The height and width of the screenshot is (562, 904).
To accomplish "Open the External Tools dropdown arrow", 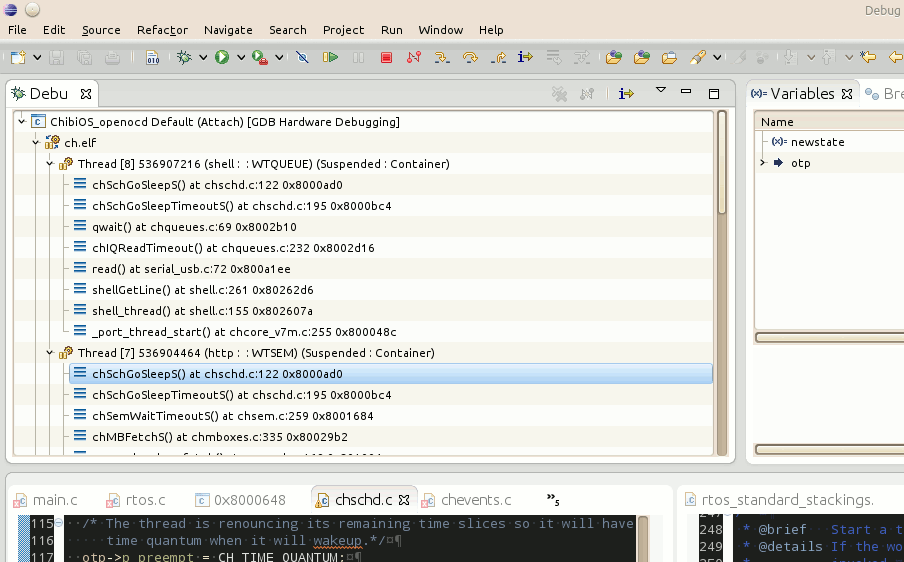I will coord(279,57).
